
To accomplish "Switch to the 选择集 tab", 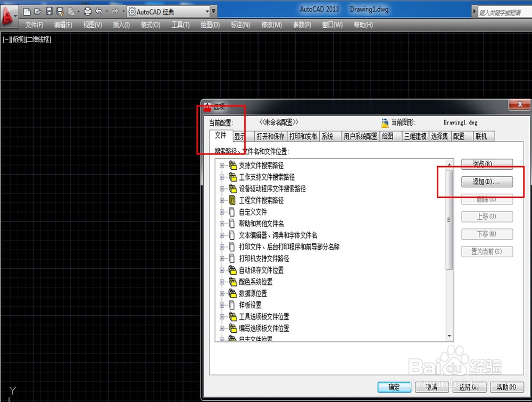I will click(439, 136).
